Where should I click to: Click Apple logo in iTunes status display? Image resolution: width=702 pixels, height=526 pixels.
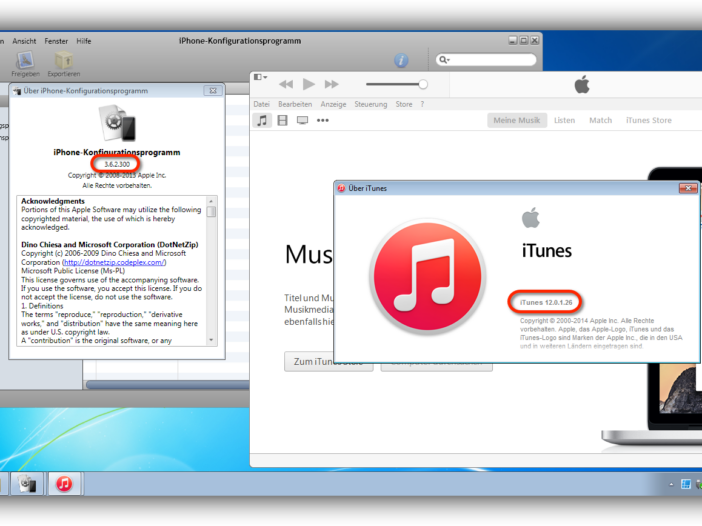click(x=582, y=84)
